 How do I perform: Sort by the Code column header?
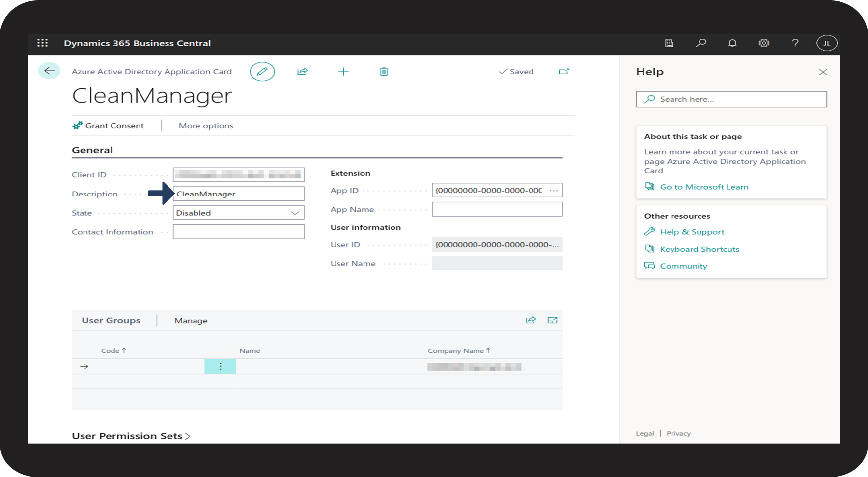pos(113,350)
